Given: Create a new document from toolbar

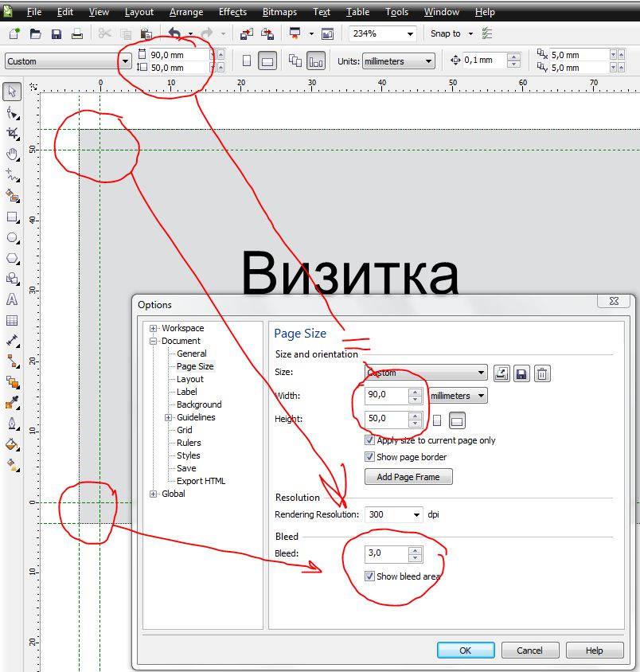Looking at the screenshot, I should pyautogui.click(x=14, y=33).
